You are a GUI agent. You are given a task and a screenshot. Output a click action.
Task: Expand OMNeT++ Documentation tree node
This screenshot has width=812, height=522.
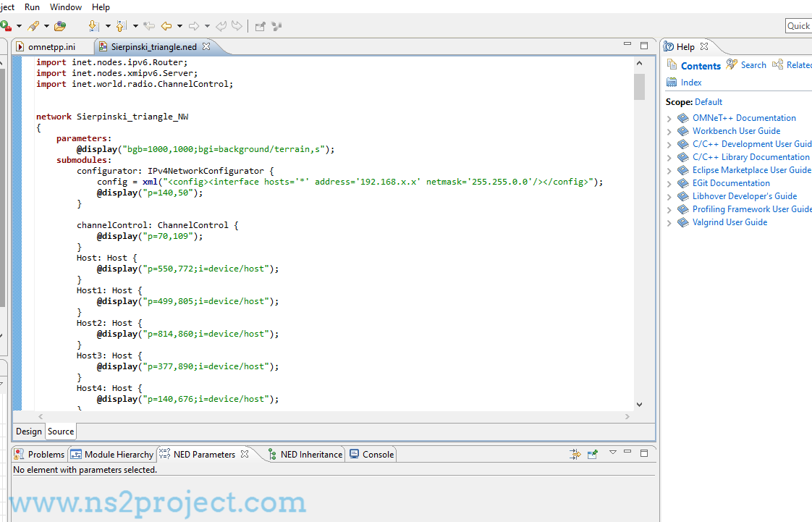[x=669, y=119]
